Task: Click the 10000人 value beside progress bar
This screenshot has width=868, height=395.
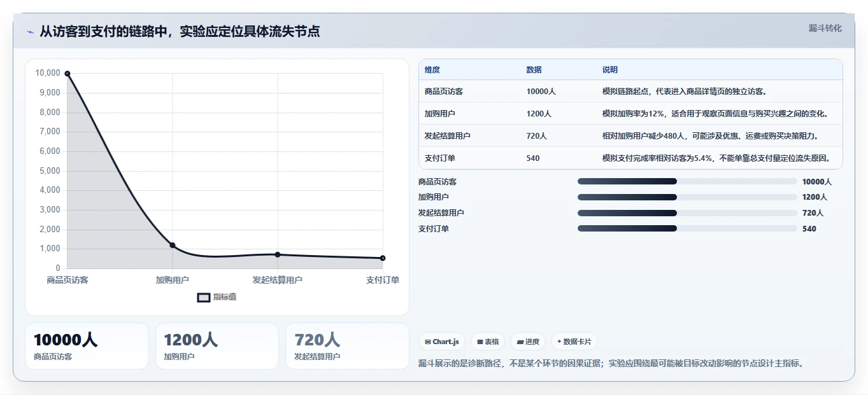Action: click(817, 182)
